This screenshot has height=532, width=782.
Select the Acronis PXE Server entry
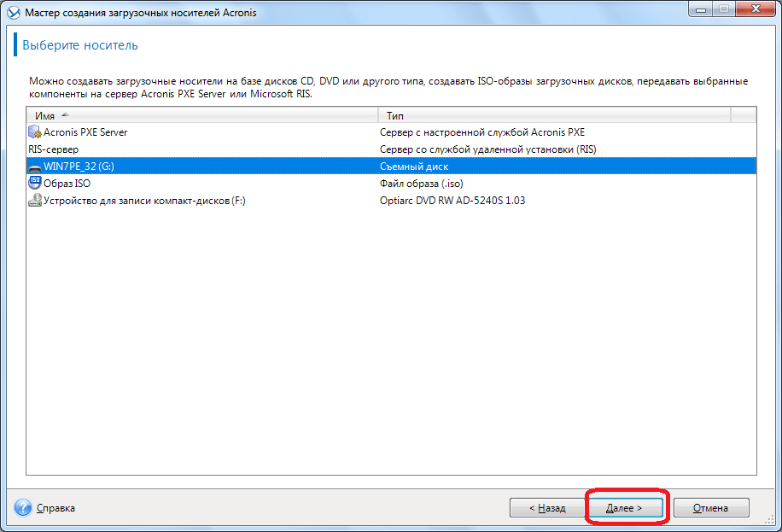(x=392, y=132)
